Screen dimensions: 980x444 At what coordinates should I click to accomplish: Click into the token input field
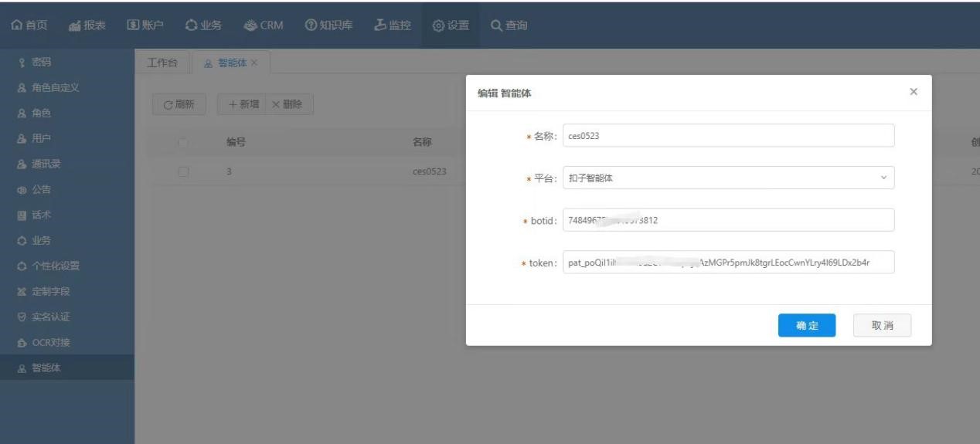pyautogui.click(x=727, y=263)
